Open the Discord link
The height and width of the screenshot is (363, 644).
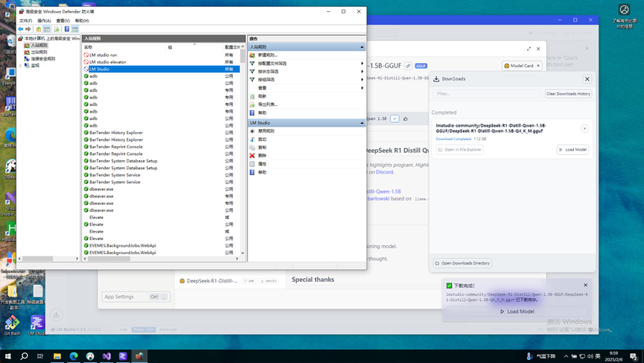(384, 172)
